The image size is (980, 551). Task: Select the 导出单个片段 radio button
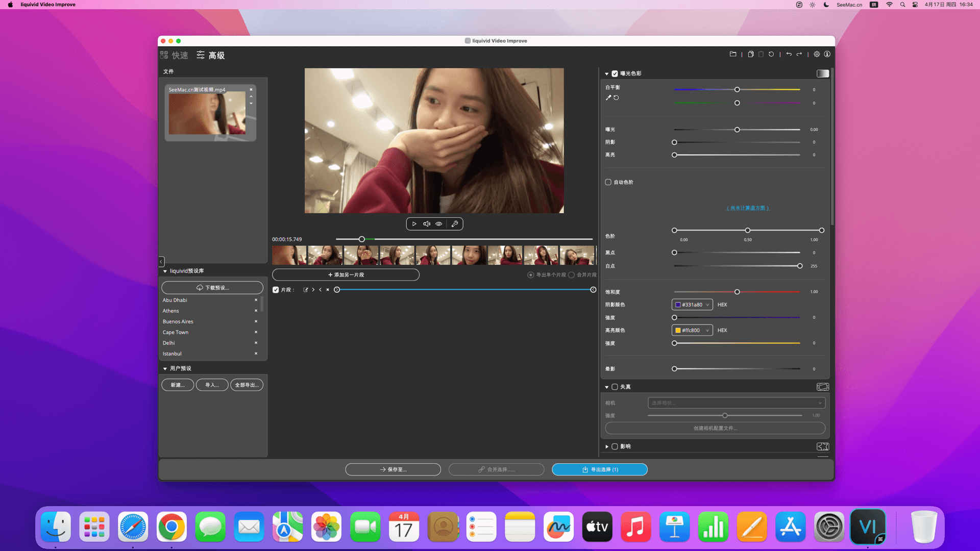coord(531,275)
